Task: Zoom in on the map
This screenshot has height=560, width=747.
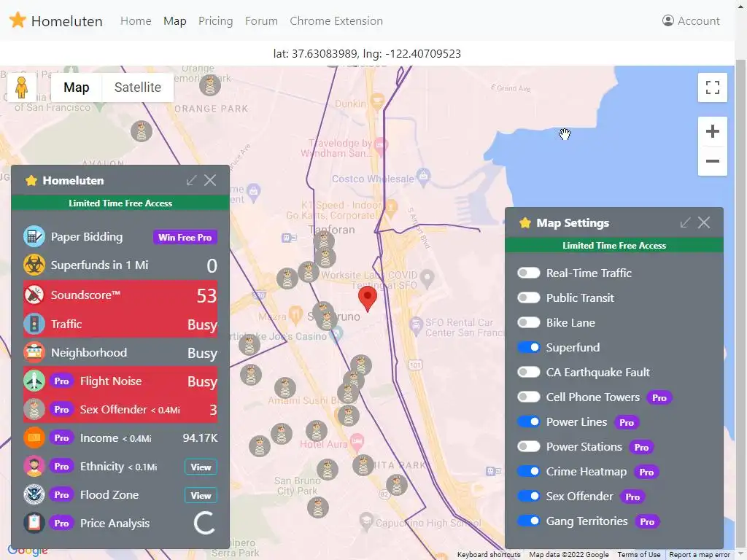Action: click(x=712, y=131)
